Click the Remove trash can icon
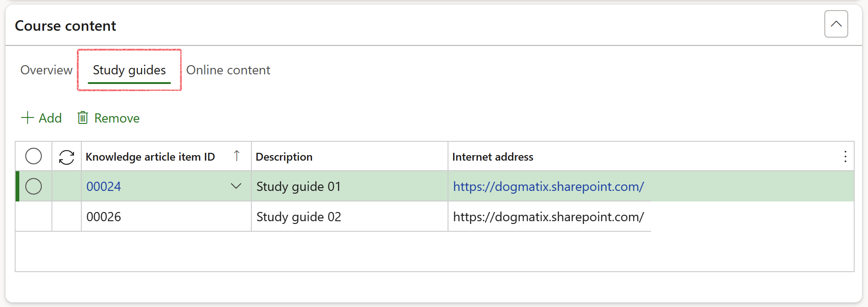This screenshot has height=307, width=868. pos(83,118)
